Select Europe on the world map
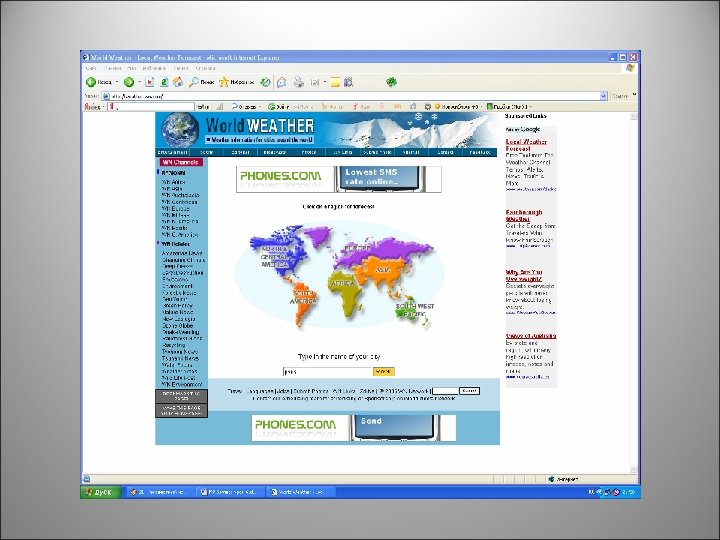The height and width of the screenshot is (540, 720). tap(357, 248)
